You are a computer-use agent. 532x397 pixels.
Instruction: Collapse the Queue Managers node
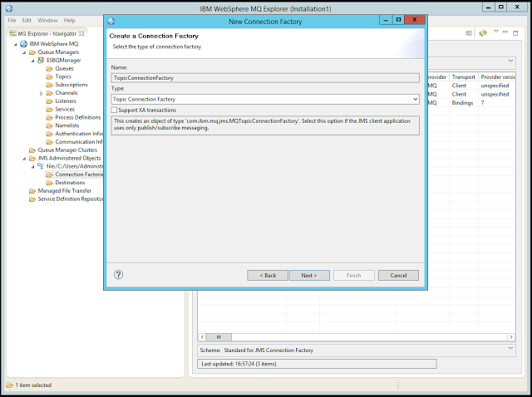(24, 52)
